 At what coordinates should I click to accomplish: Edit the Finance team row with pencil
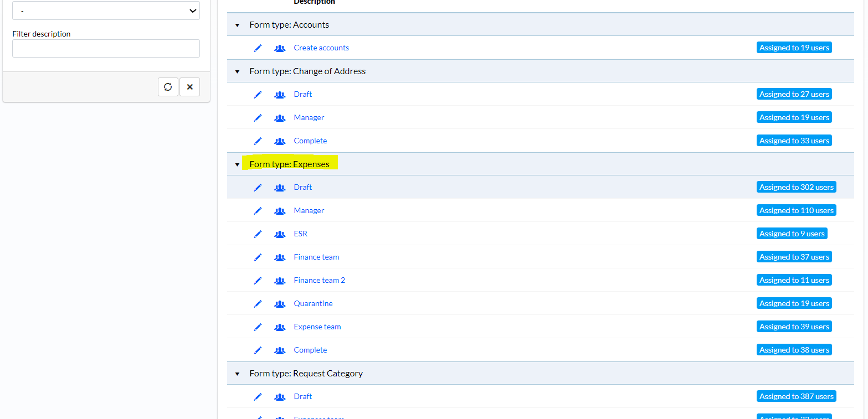(x=258, y=257)
